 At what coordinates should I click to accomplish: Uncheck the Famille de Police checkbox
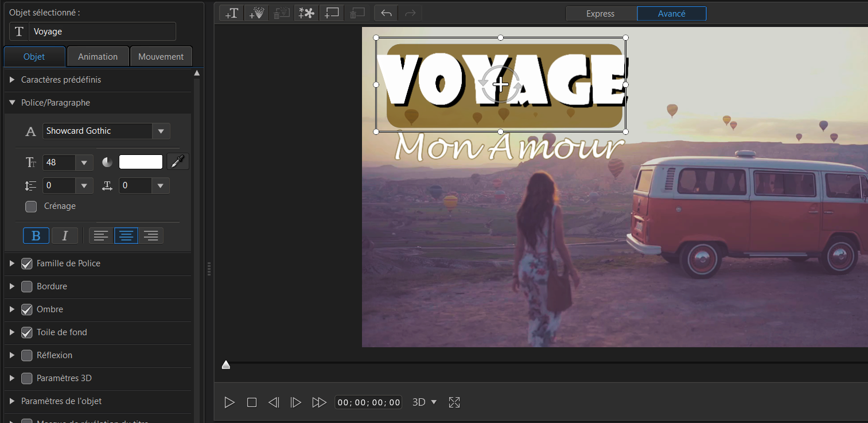click(x=27, y=263)
